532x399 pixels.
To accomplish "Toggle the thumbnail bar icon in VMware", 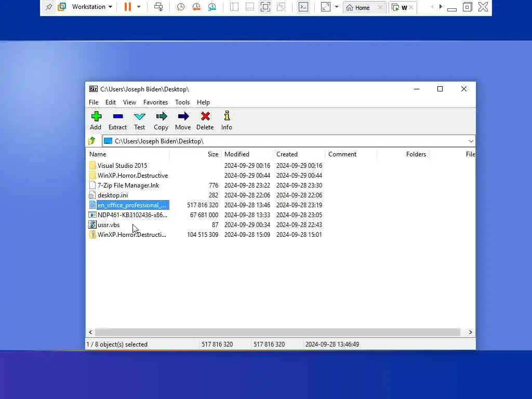I will pyautogui.click(x=250, y=7).
